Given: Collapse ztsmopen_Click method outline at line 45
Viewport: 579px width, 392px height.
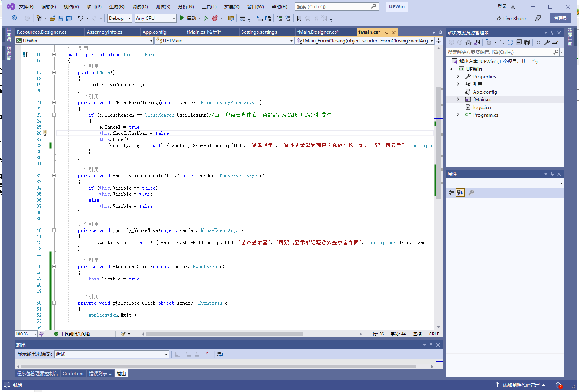Looking at the screenshot, I should coord(54,267).
